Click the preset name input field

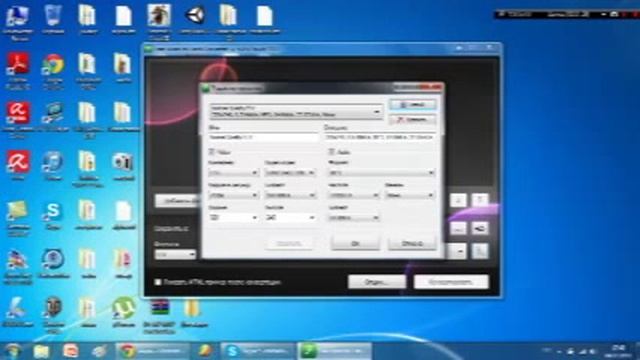[264, 138]
